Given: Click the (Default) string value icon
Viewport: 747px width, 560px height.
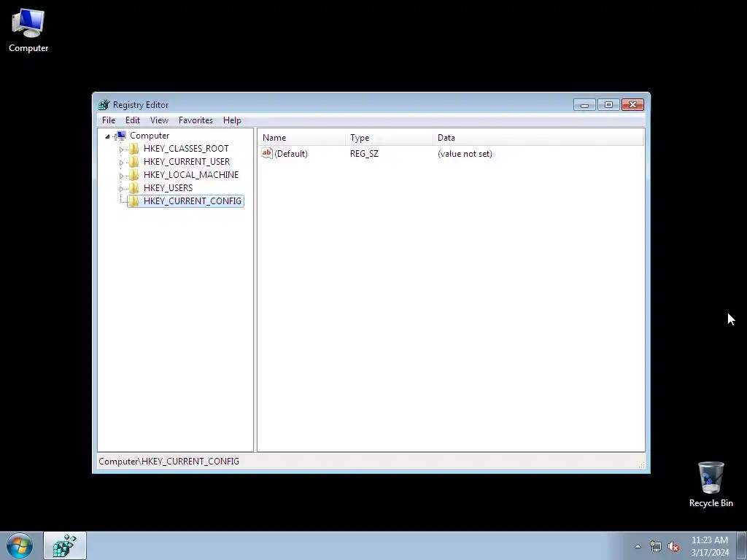Looking at the screenshot, I should click(267, 153).
